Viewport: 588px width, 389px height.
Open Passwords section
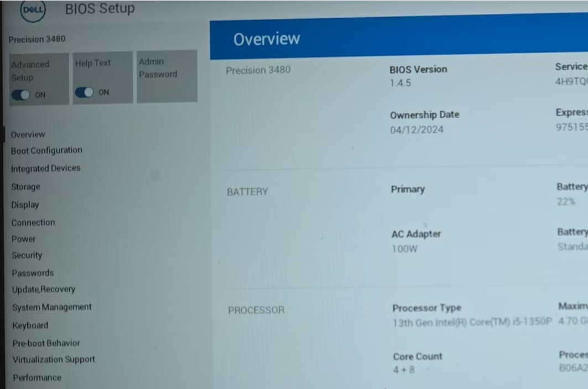[33, 273]
